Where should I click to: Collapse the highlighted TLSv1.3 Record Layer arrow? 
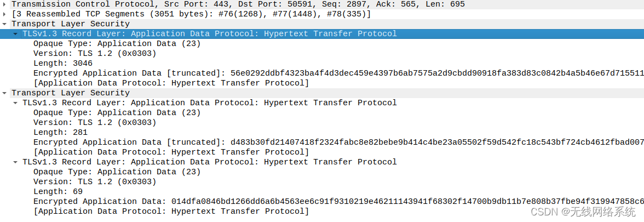(15, 34)
